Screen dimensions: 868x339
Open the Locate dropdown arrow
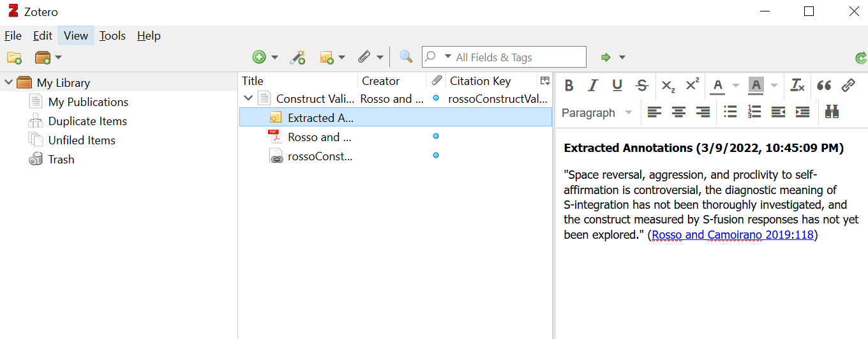click(x=622, y=57)
